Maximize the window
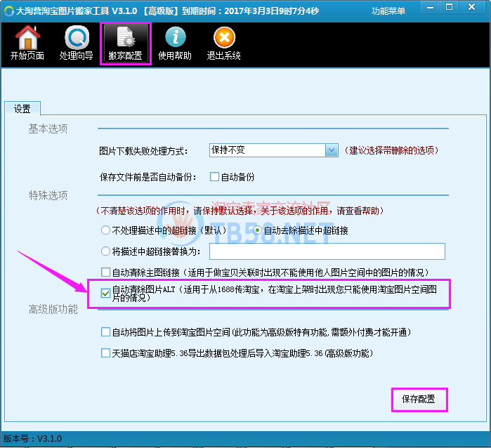 [449, 7]
